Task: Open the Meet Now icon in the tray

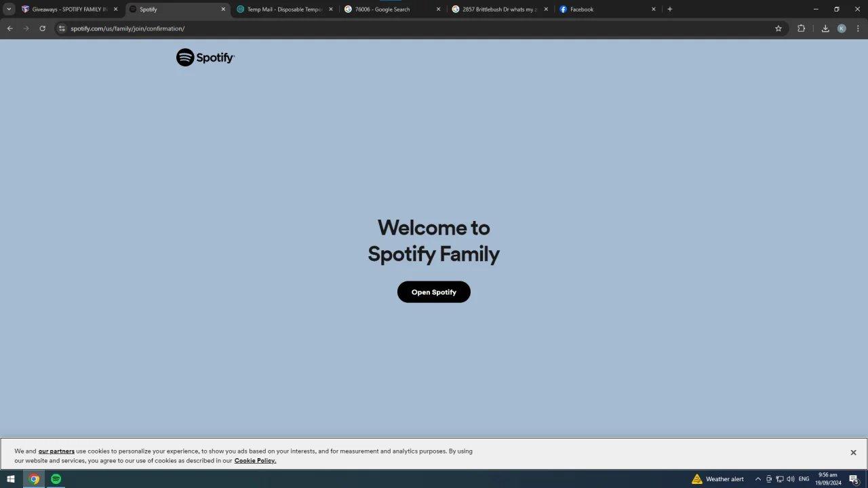Action: tap(769, 479)
